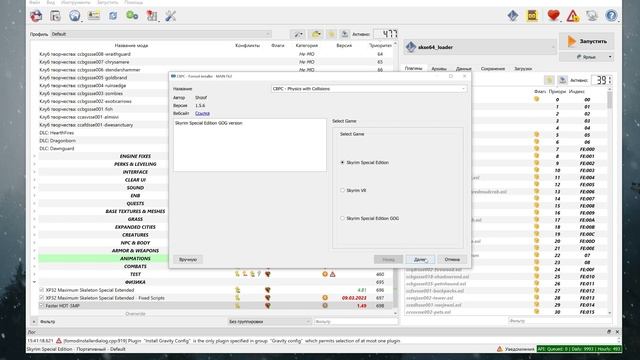Image resolution: width=640 pixels, height=360 pixels.
Task: Open the blue help question icon
Action: pos(611,16)
